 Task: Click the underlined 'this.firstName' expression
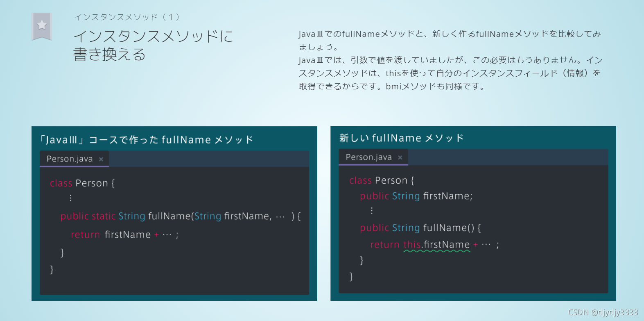436,245
